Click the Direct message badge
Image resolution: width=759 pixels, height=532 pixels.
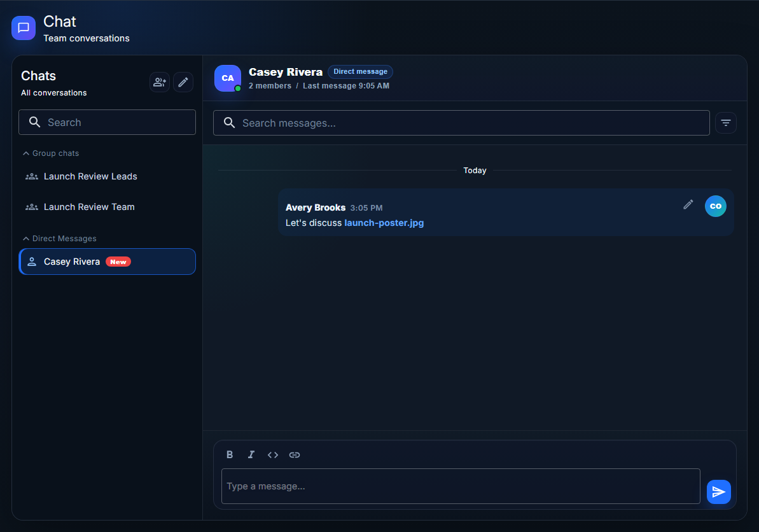pos(360,72)
